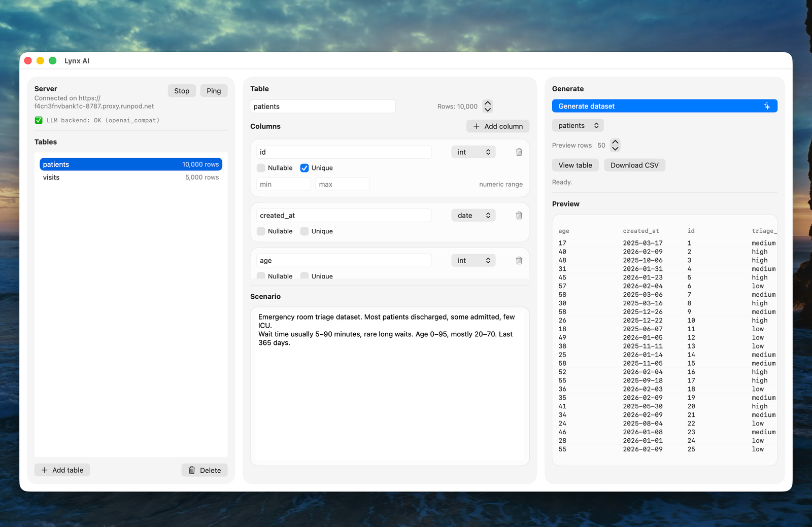Viewport: 812px width, 527px height.
Task: Uncheck Unique on the id column
Action: (304, 167)
